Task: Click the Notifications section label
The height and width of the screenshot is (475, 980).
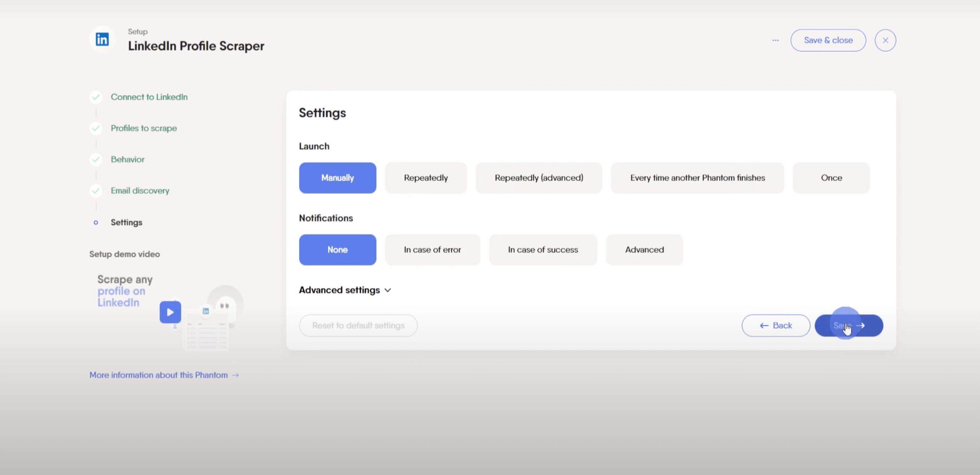Action: click(325, 218)
